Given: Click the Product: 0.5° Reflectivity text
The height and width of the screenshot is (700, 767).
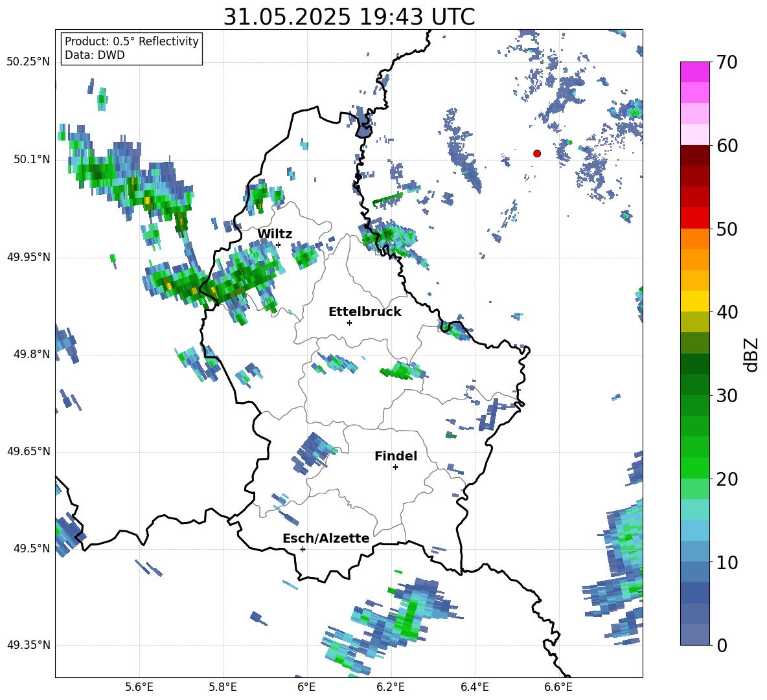Looking at the screenshot, I should (132, 41).
